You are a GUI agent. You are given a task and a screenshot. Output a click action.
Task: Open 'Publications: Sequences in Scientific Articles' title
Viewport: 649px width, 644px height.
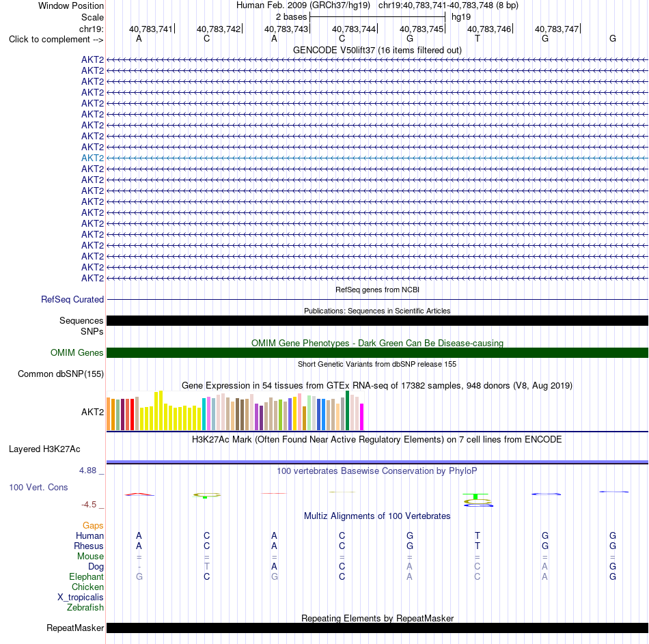[377, 311]
